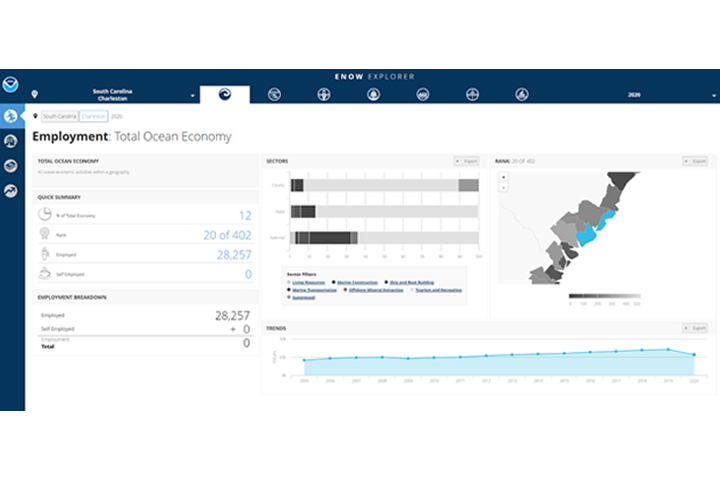Open the 2020 year dropdown
The height and width of the screenshot is (480, 720).
pos(636,95)
